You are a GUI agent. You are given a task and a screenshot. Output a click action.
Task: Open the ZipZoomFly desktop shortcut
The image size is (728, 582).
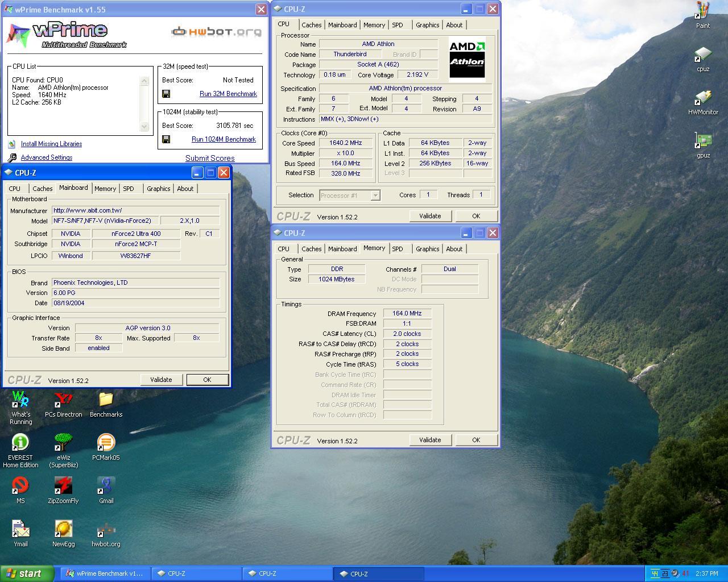pos(63,490)
